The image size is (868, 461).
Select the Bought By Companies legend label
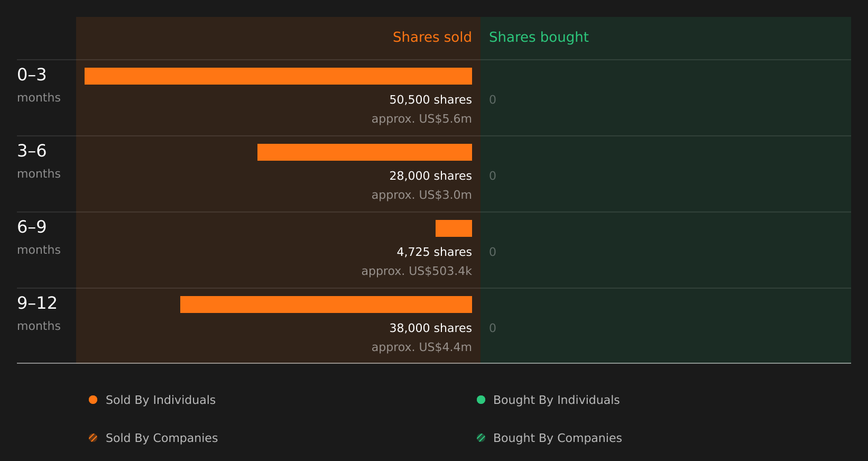(x=557, y=438)
